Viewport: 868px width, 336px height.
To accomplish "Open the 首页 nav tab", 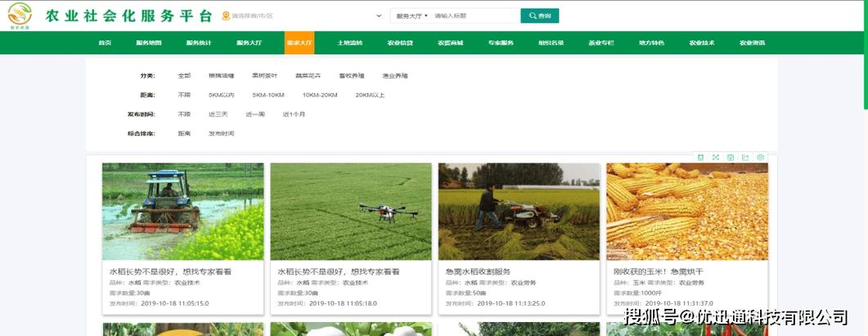I will 105,43.
